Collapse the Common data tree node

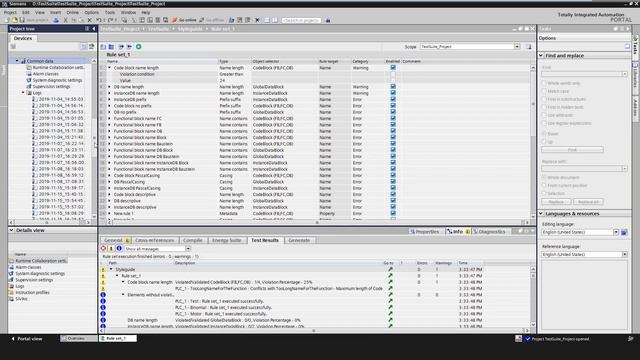coord(17,61)
